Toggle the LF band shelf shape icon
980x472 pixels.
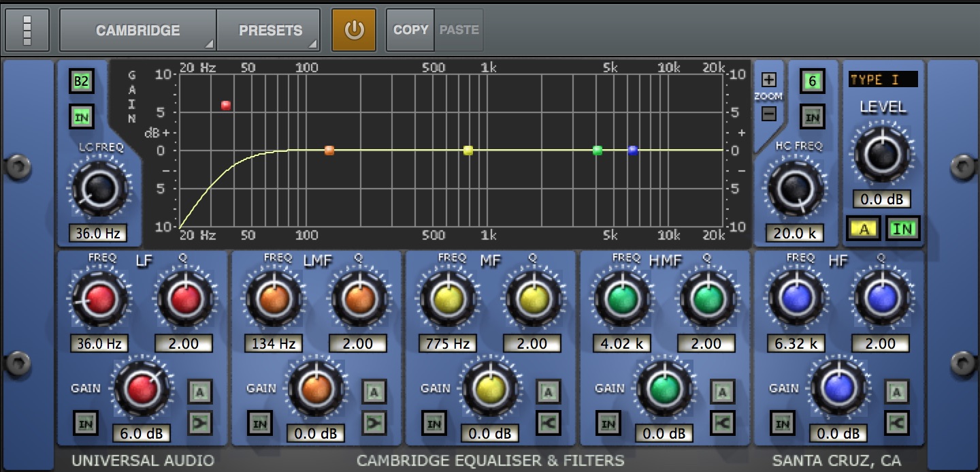pos(199,423)
